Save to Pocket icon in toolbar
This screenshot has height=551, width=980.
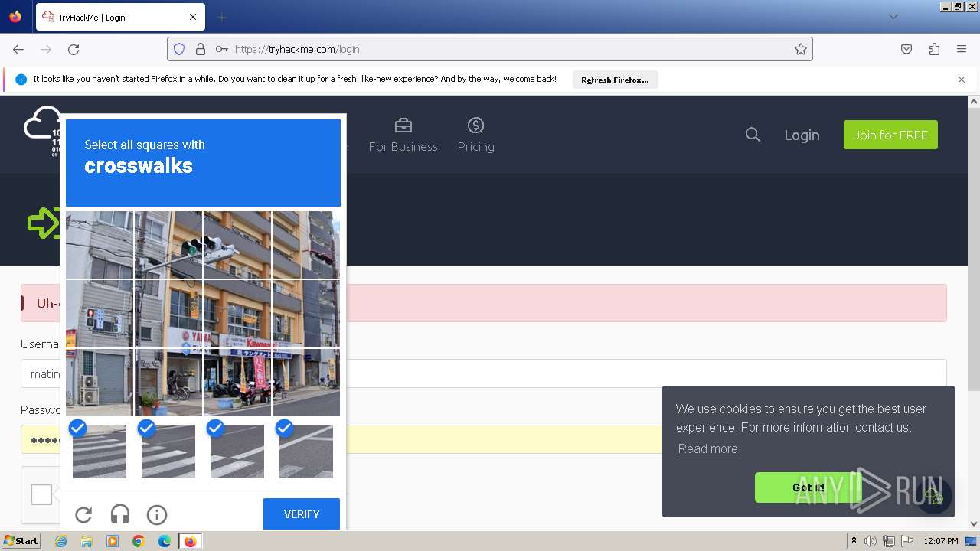click(906, 49)
